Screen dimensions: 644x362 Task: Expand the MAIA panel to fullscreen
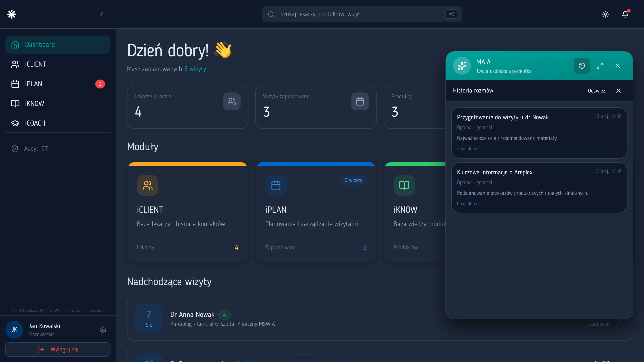coord(600,66)
